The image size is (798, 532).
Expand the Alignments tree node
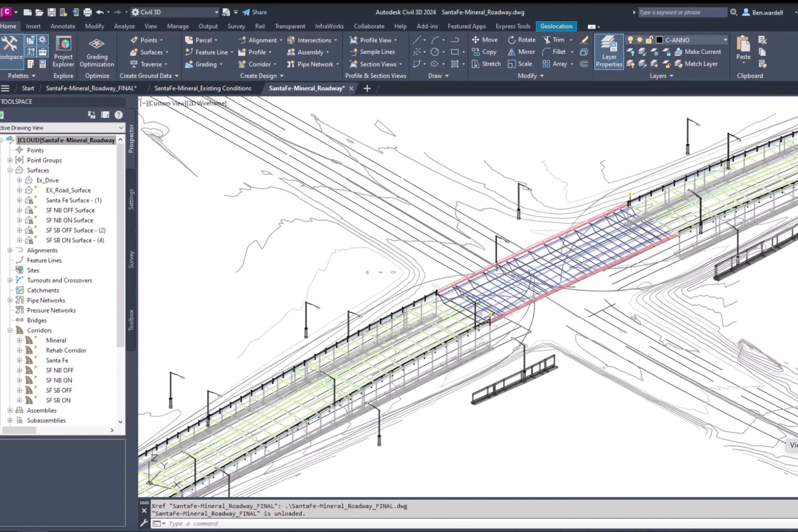click(x=10, y=250)
